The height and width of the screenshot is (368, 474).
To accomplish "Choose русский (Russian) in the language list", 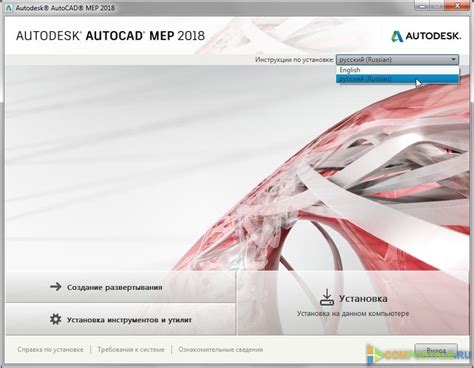I will (x=397, y=79).
